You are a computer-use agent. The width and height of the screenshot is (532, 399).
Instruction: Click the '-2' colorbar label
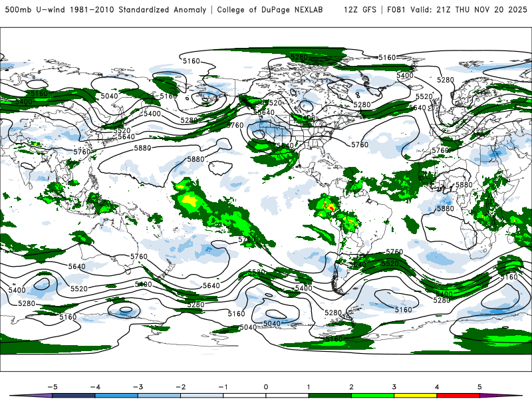click(180, 387)
